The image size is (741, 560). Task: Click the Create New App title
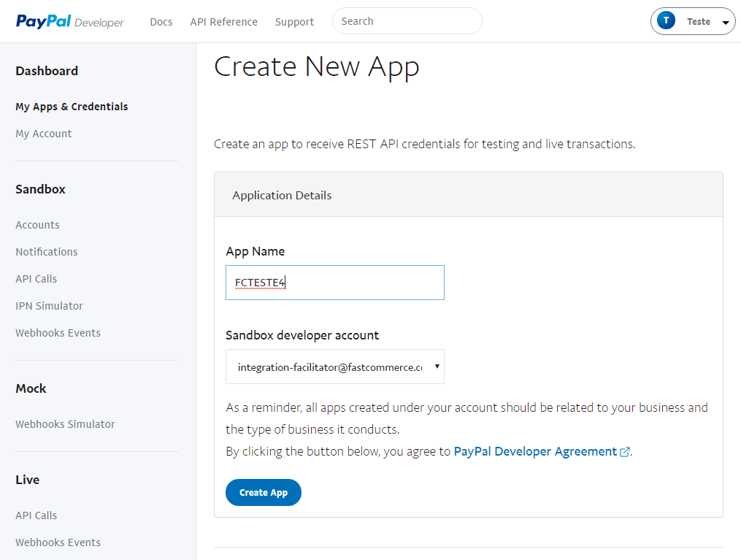click(317, 66)
